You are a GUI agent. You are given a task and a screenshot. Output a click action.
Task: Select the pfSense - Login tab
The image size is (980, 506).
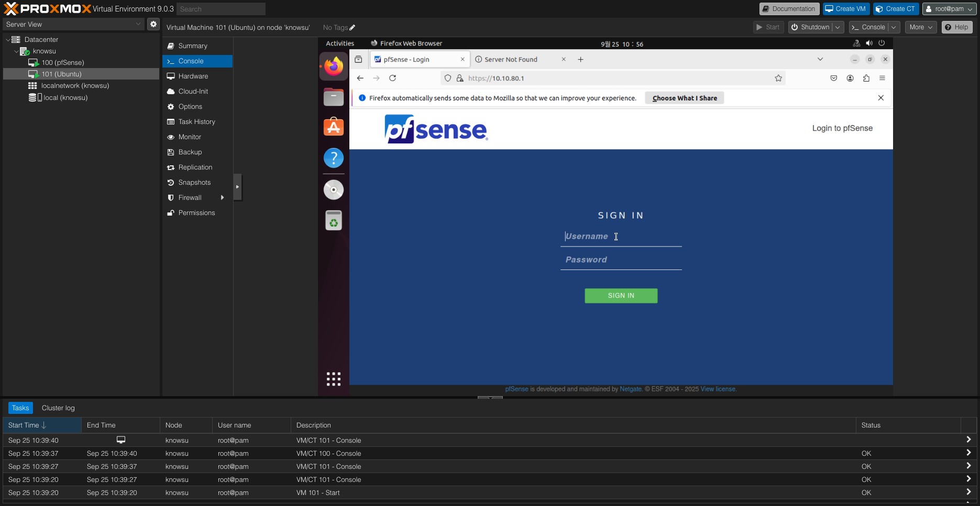(x=419, y=59)
